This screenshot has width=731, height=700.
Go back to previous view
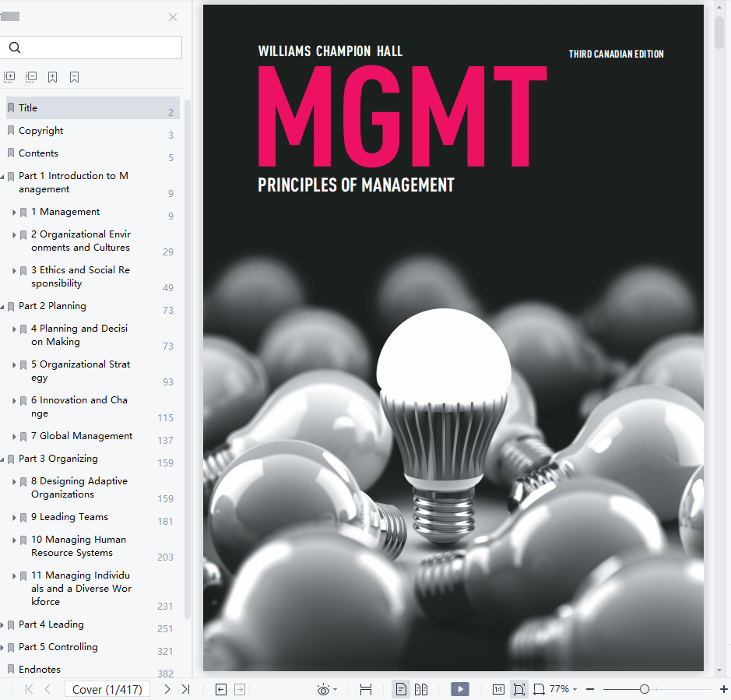coord(221,689)
